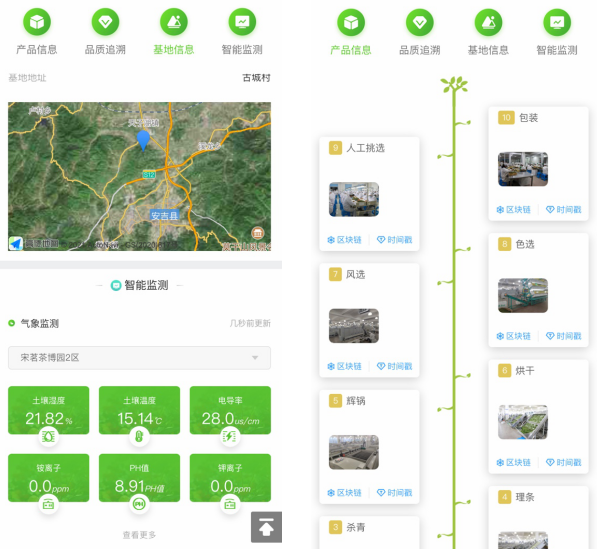Click the 土壤温度 15.14℃ card
The width and height of the screenshot is (600, 549).
click(139, 410)
